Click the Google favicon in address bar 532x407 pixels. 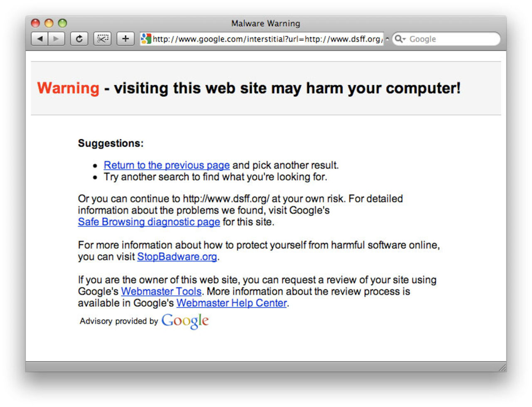point(146,39)
